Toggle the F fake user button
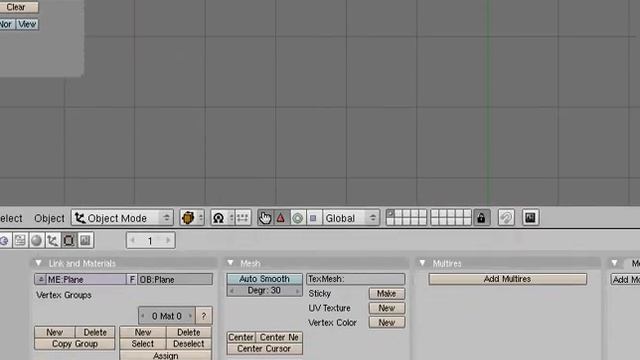Screen dimensions: 640x360 132,280
